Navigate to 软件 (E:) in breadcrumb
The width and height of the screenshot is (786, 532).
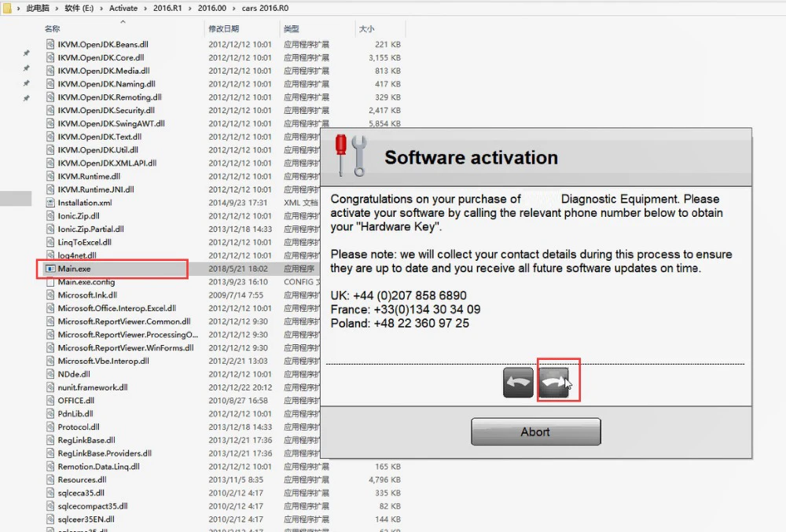(x=79, y=8)
